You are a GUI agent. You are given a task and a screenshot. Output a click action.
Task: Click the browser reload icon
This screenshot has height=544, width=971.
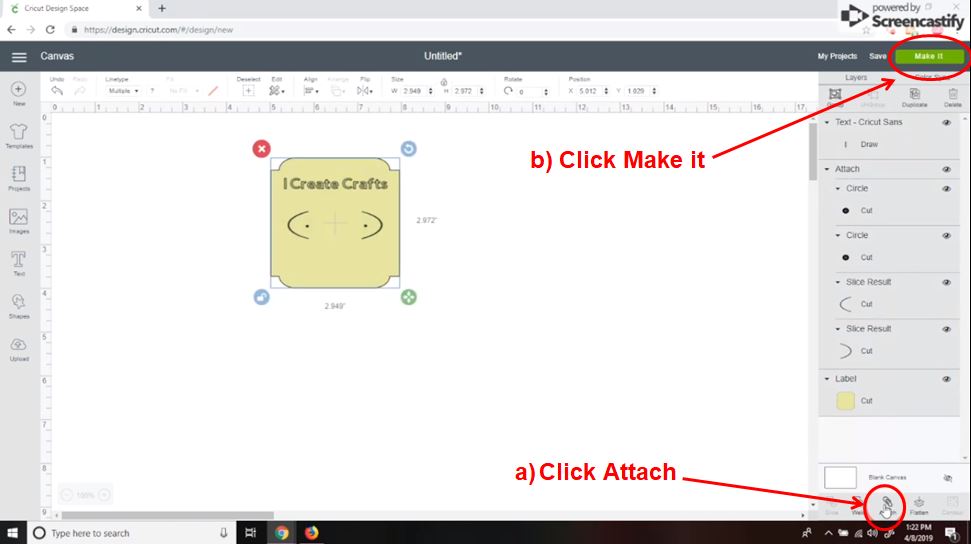[50, 29]
